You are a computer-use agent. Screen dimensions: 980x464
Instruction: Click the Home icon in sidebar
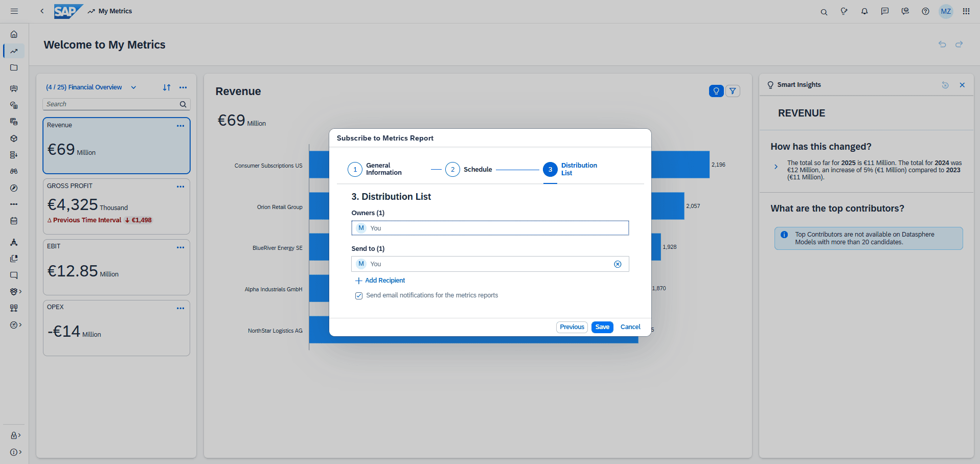coord(14,34)
